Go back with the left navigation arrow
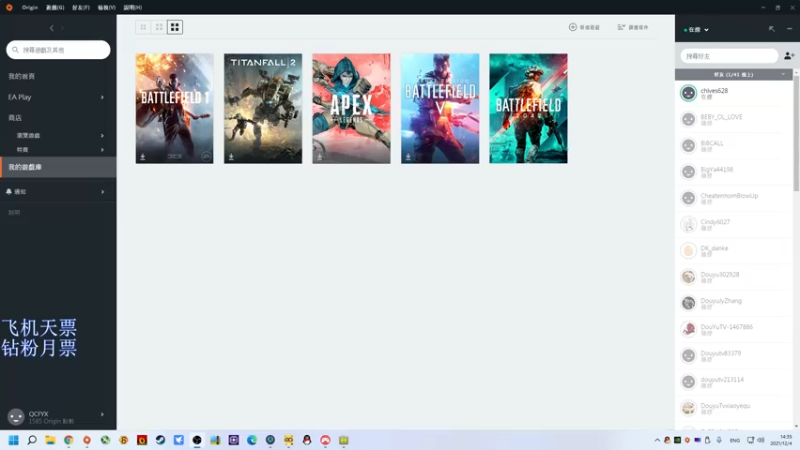The height and width of the screenshot is (450, 800). point(52,28)
